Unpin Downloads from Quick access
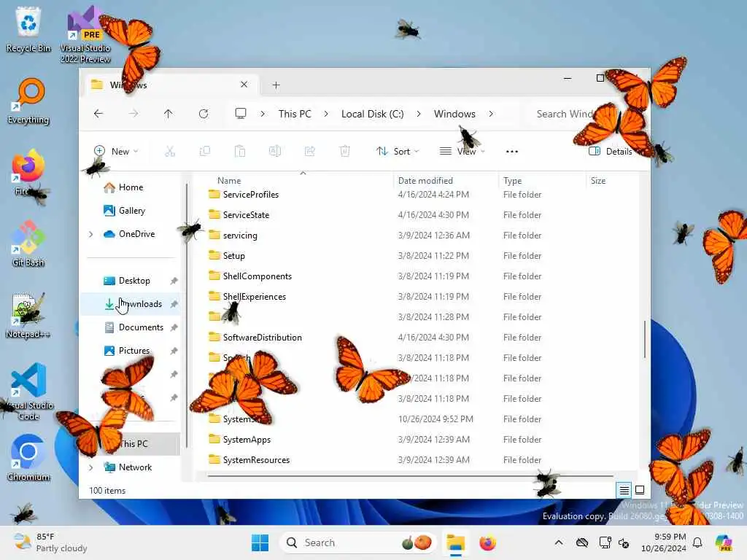 174,304
